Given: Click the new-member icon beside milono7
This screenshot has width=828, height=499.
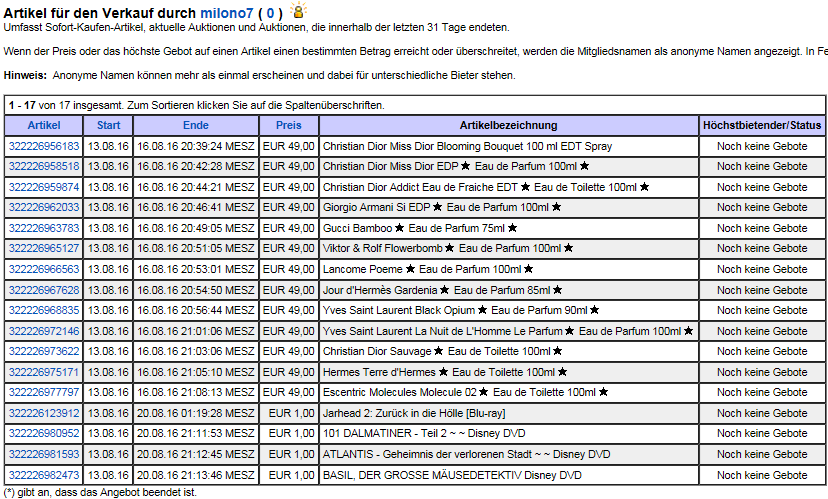Looking at the screenshot, I should (x=299, y=10).
